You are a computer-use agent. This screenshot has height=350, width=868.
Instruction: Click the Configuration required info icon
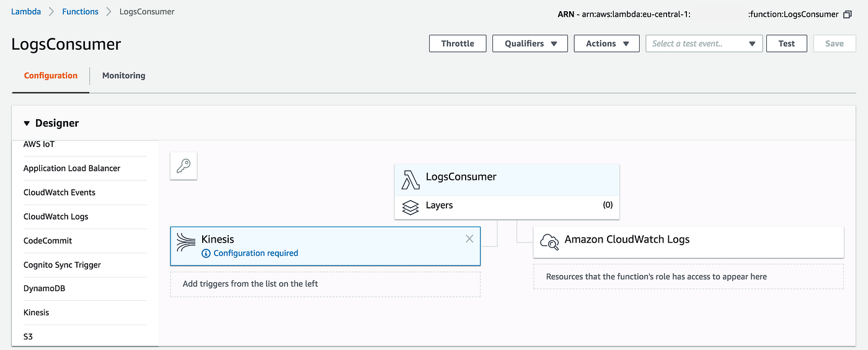(206, 253)
